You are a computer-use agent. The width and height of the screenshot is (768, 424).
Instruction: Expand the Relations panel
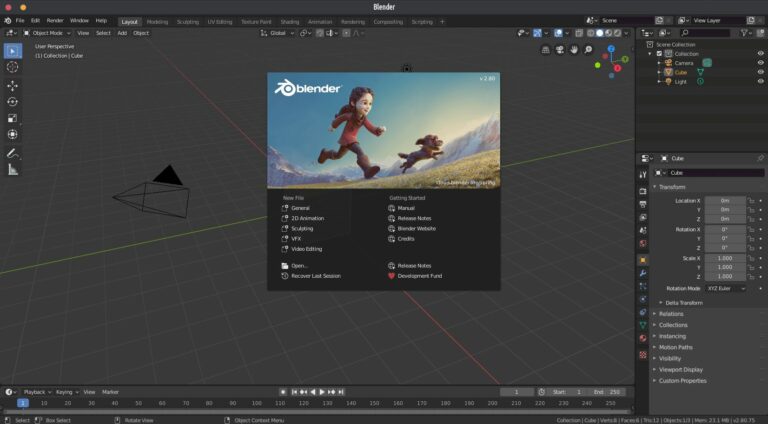tap(671, 314)
